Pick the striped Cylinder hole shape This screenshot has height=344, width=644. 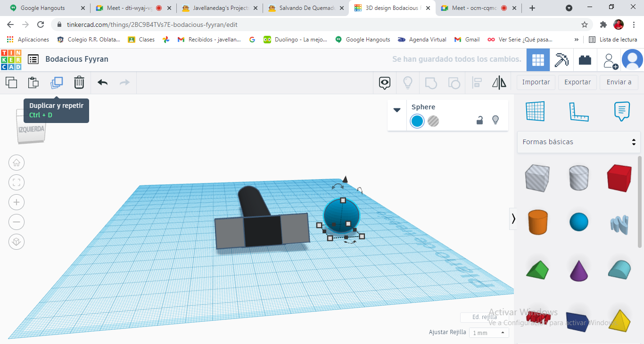[578, 178]
